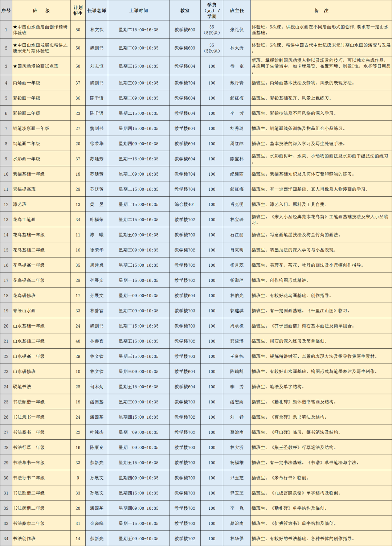
Task: Select head teacher 潘宏娇
Action: (x=237, y=402)
